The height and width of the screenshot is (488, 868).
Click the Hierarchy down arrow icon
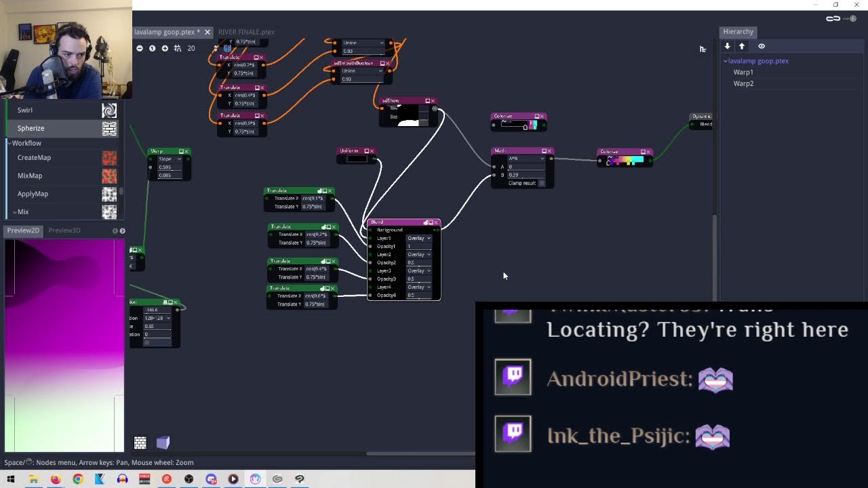728,46
